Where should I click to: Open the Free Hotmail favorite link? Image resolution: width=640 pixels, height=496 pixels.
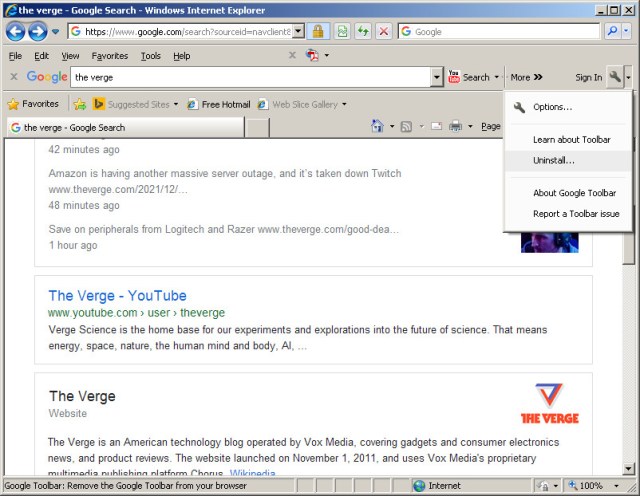218,105
